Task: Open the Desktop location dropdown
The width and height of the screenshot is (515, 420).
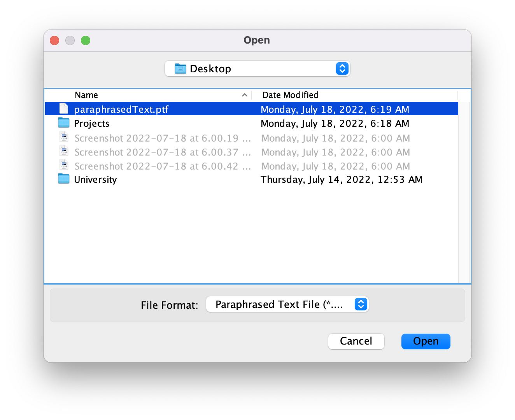Action: (257, 69)
